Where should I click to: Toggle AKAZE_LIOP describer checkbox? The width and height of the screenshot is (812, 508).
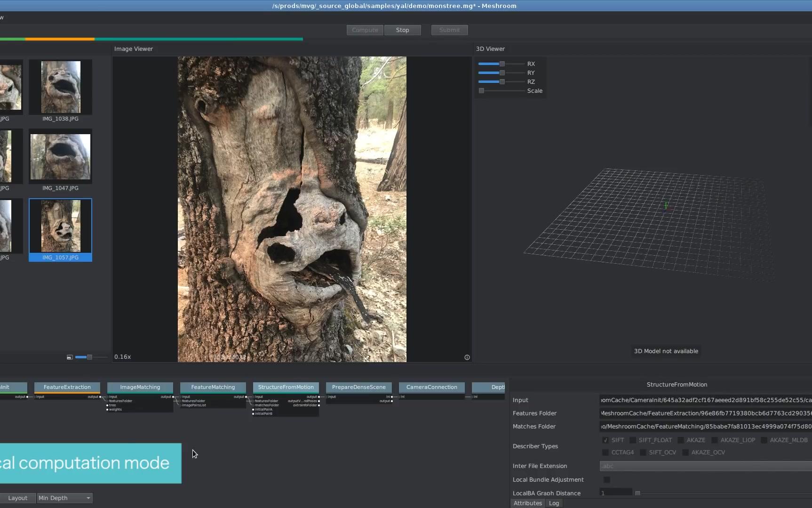click(x=715, y=440)
